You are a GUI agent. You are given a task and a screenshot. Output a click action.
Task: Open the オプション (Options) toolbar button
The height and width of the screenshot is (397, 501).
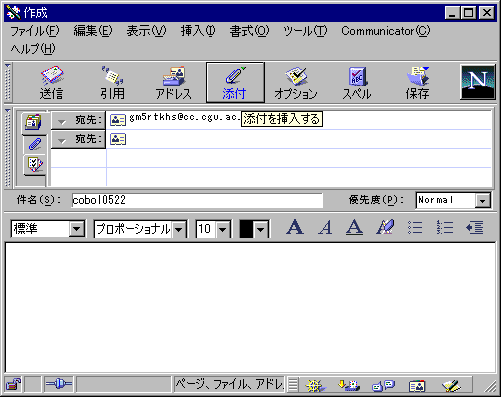pos(296,83)
